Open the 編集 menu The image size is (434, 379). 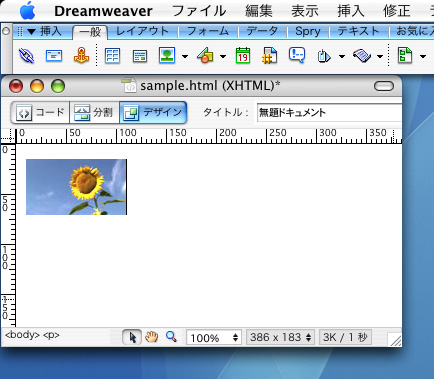tap(259, 11)
